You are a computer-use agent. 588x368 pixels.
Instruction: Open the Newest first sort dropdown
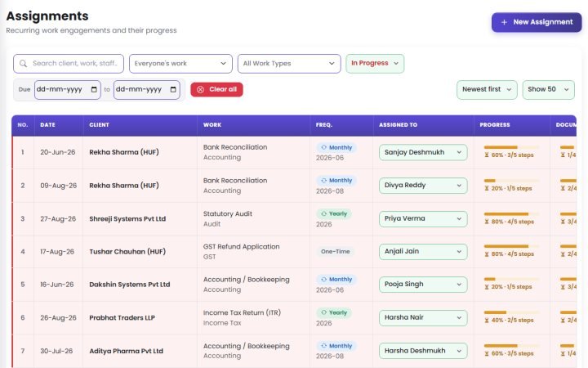click(x=487, y=89)
